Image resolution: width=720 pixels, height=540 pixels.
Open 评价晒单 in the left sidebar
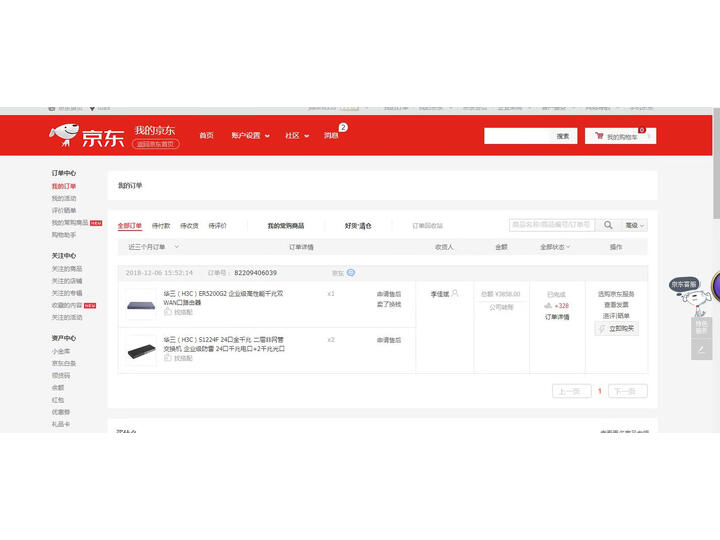[x=64, y=210]
